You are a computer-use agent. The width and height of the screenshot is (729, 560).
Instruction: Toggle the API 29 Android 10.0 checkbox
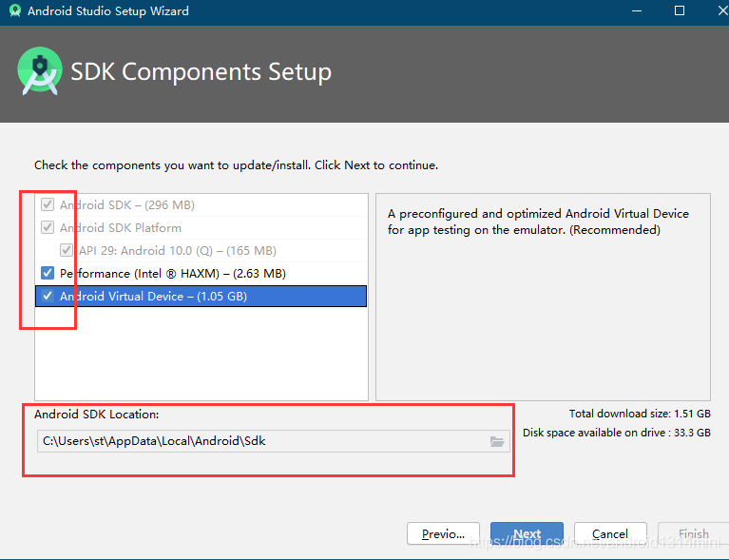point(67,250)
